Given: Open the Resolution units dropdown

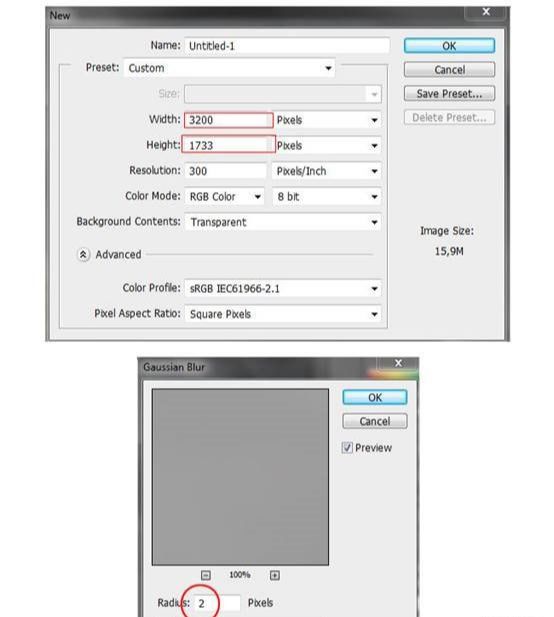Looking at the screenshot, I should (327, 171).
